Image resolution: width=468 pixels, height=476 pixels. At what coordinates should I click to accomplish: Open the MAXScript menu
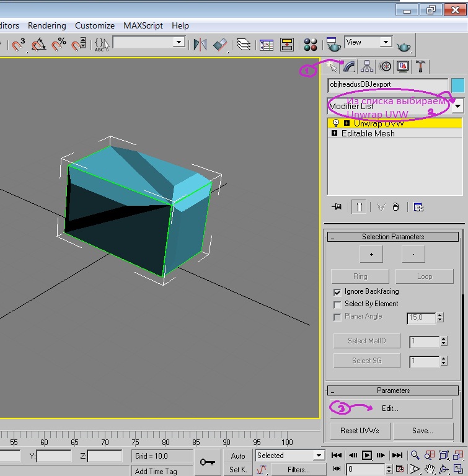click(143, 25)
